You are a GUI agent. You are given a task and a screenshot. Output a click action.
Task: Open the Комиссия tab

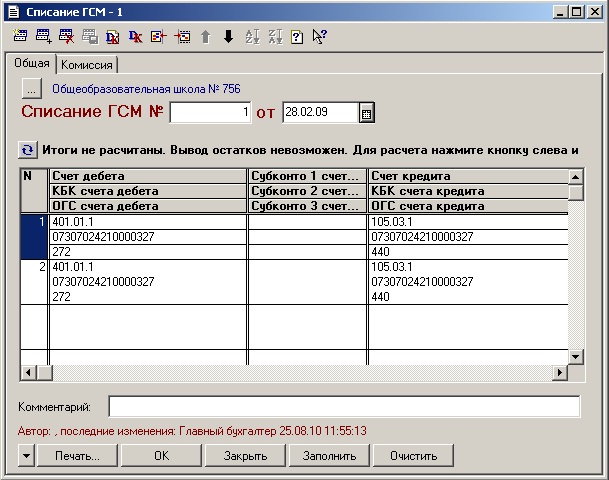[x=87, y=64]
